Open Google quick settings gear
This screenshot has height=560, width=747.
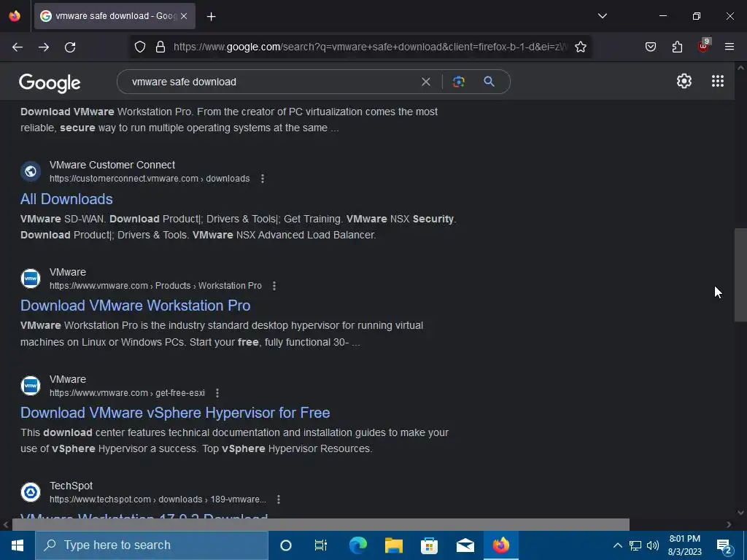[x=684, y=81]
